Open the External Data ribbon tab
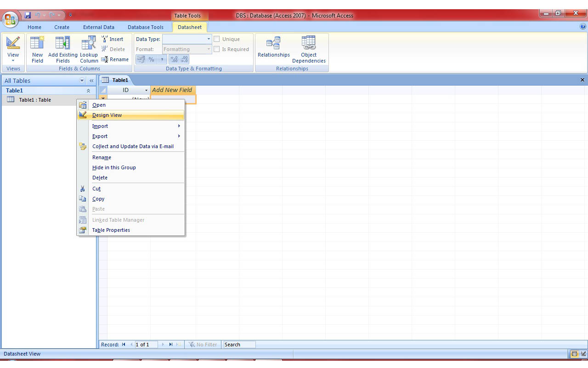This screenshot has width=588, height=368. (x=99, y=27)
